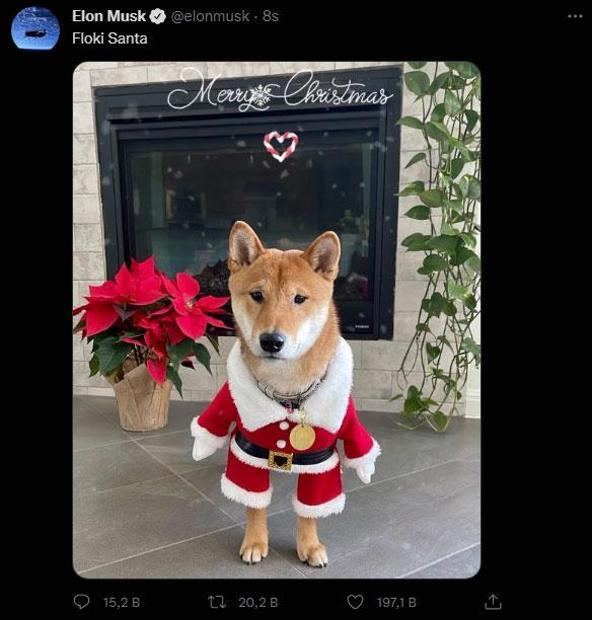Screen dimensions: 592x620
Task: Click the verified badge next to Elon Musk
Action: coord(159,16)
